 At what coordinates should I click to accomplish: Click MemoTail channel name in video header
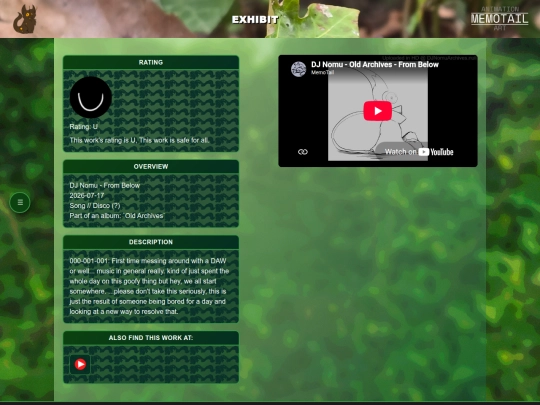pyautogui.click(x=323, y=72)
